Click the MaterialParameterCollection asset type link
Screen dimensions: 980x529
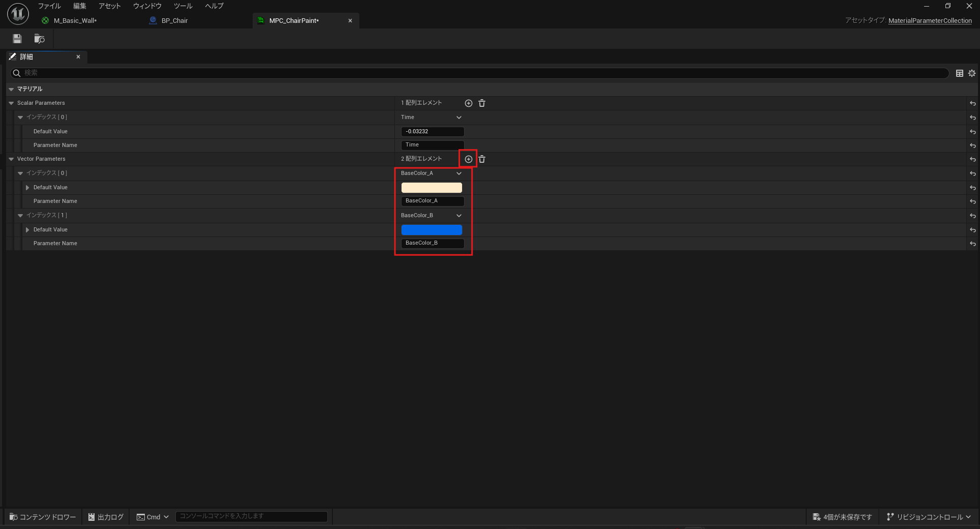930,21
